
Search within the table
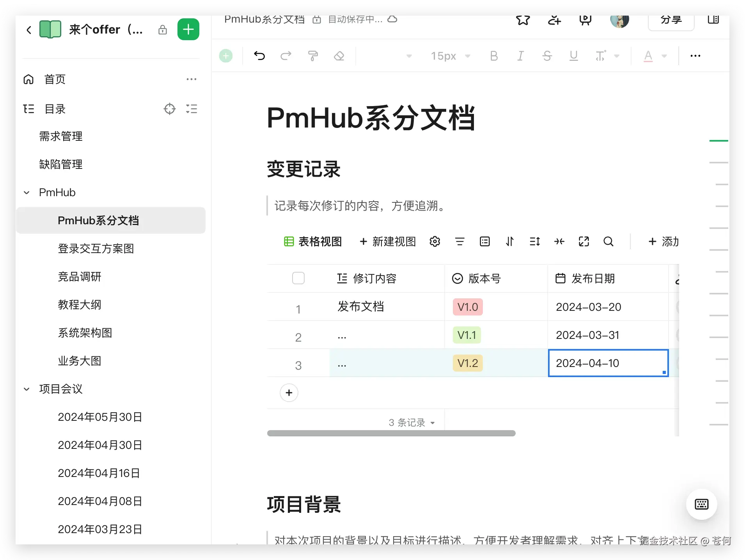[x=608, y=242]
